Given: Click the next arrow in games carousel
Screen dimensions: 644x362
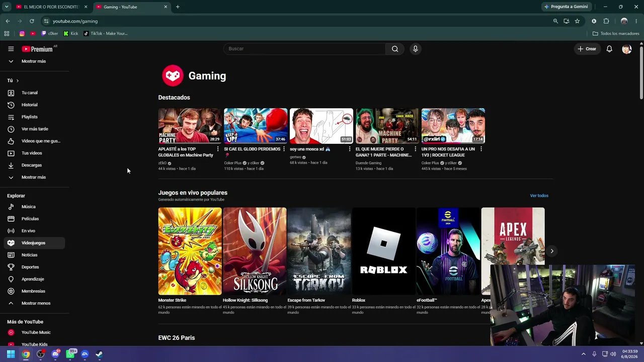Looking at the screenshot, I should click(x=552, y=251).
